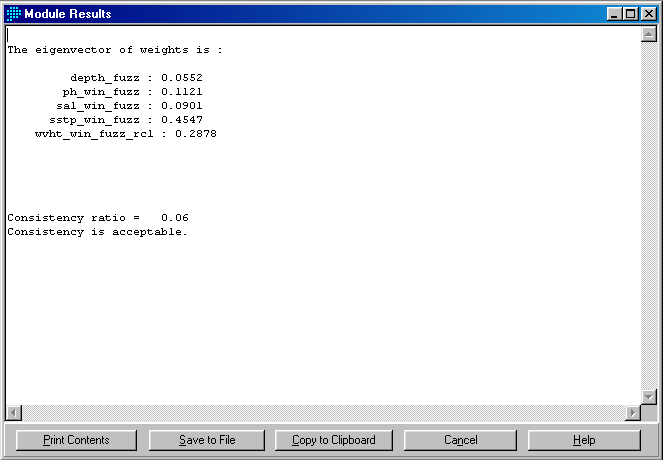Open Help for module results

point(584,440)
